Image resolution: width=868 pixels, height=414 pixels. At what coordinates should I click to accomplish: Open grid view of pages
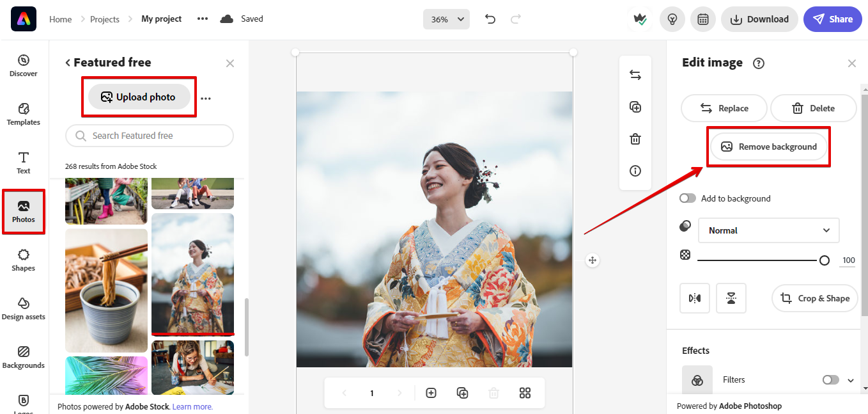525,393
